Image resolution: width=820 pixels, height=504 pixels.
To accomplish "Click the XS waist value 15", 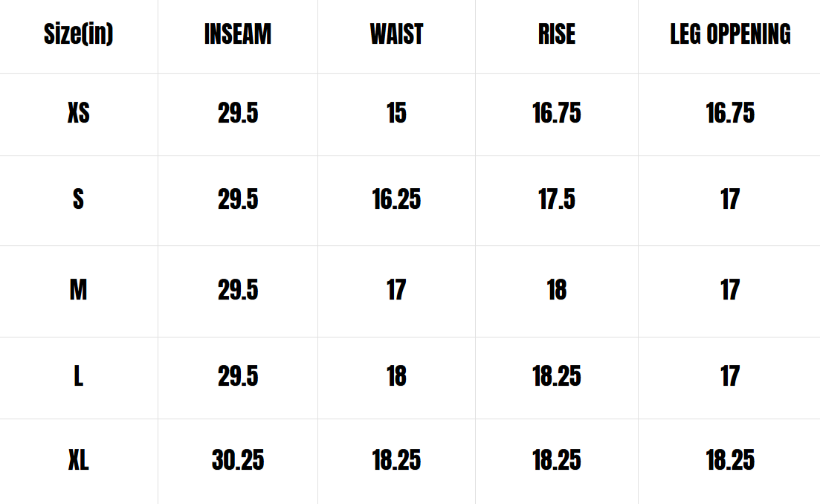I will point(396,114).
